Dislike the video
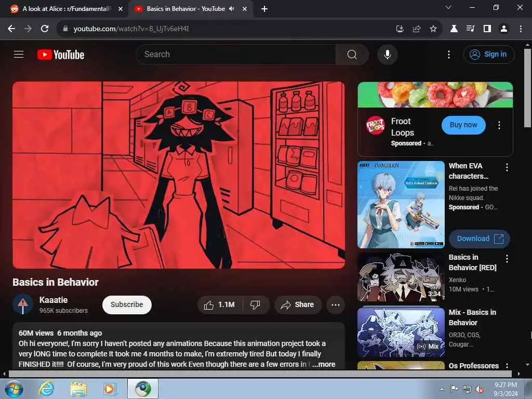Viewport: 532px width, 399px height. pos(256,304)
